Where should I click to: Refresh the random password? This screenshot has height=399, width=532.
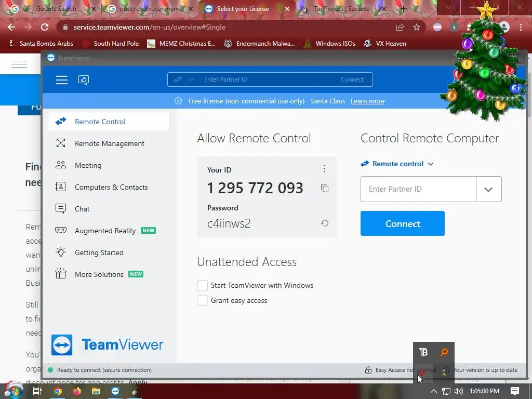click(x=325, y=223)
